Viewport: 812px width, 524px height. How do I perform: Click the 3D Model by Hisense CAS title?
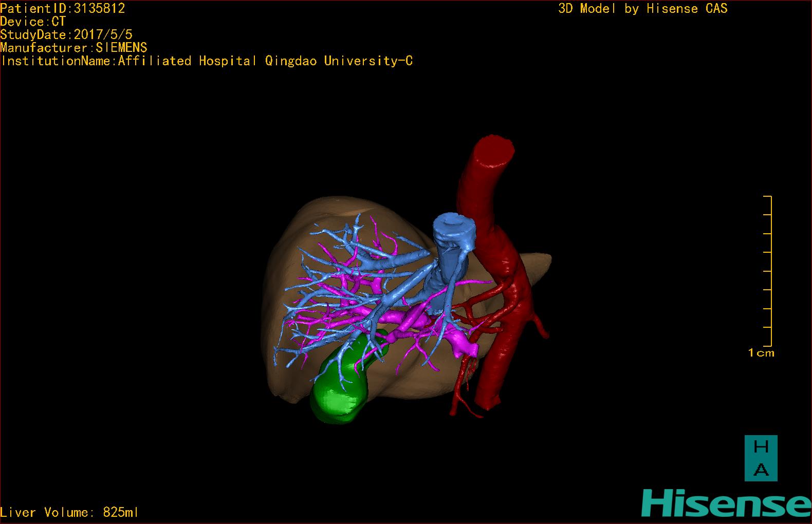pos(643,8)
